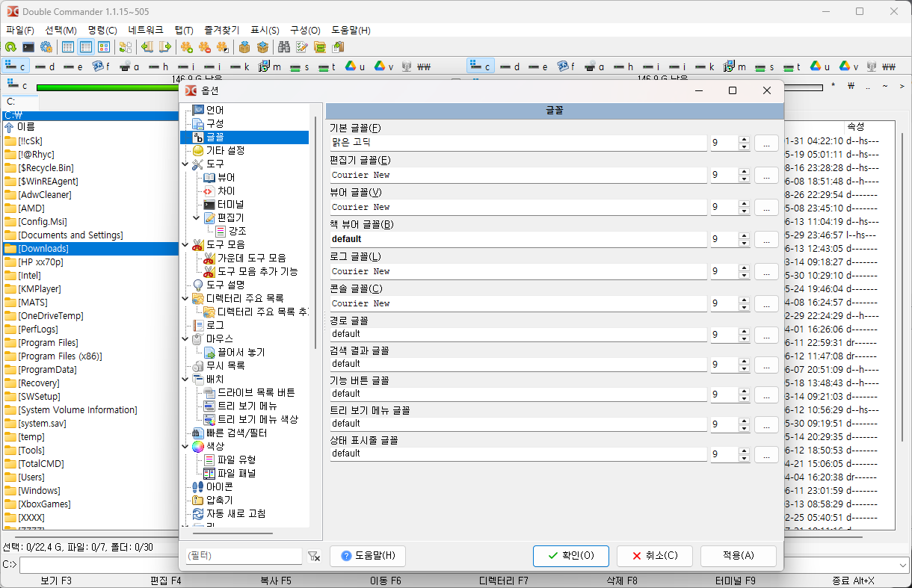Select Google Drive v in right drive bar
The height and width of the screenshot is (588, 912).
848,66
